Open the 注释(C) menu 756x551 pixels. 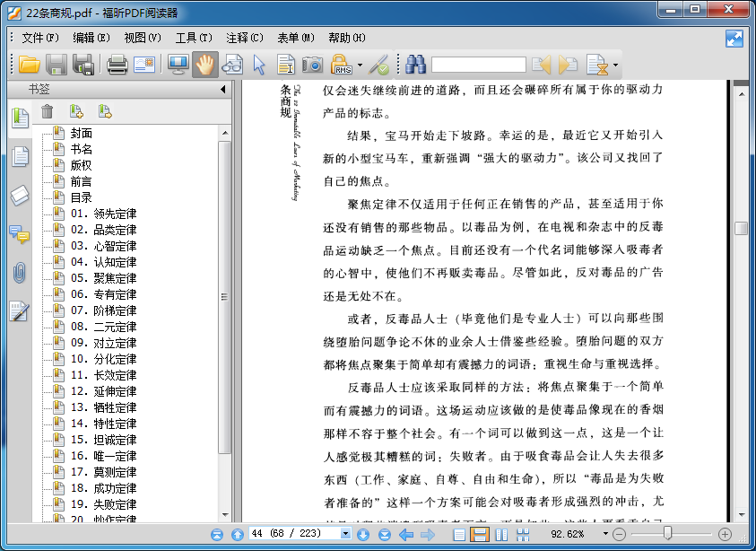(245, 38)
